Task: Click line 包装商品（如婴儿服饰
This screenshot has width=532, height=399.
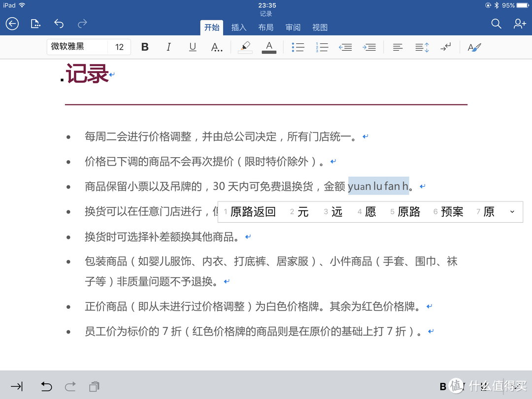Action: point(271,271)
